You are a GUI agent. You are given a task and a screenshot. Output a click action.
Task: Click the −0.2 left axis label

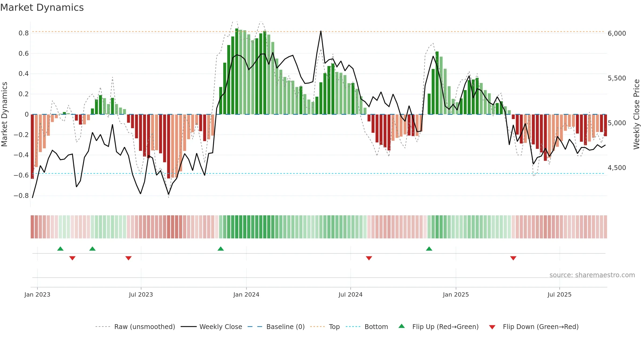tap(21, 135)
